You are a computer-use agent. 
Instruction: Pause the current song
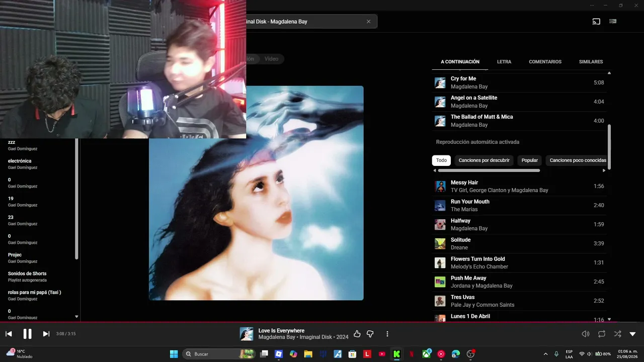coord(27,334)
